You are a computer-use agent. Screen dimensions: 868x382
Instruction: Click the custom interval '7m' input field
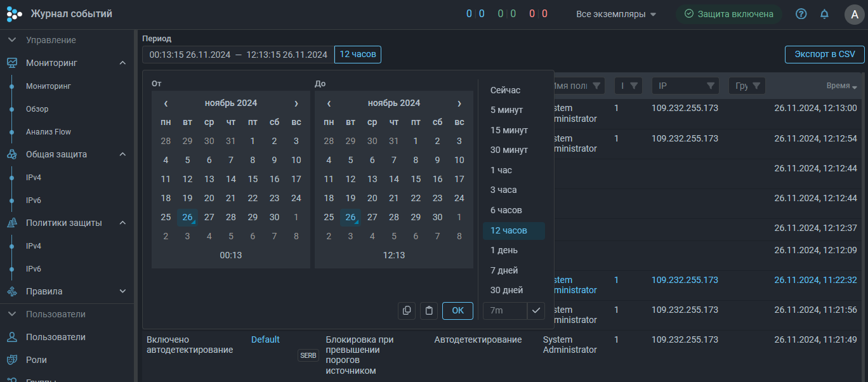click(504, 310)
